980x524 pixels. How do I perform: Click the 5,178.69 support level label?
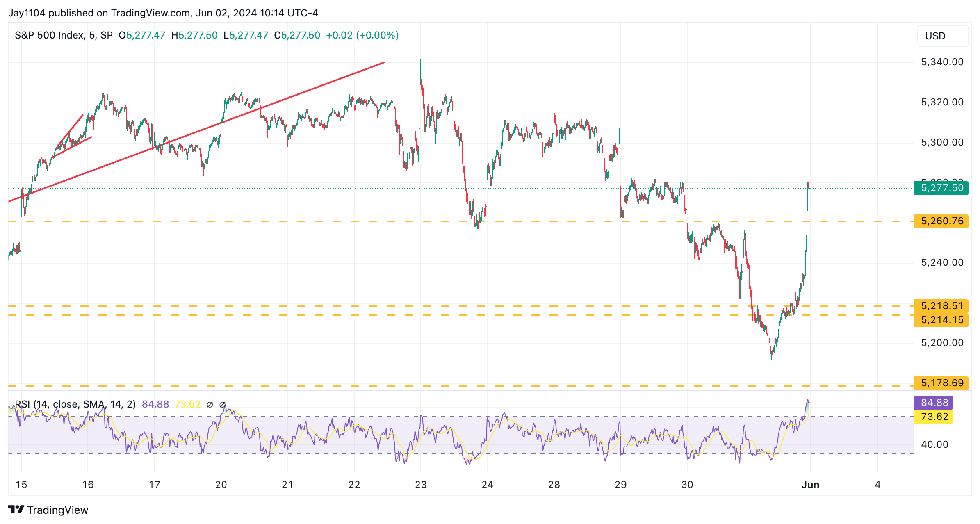941,383
